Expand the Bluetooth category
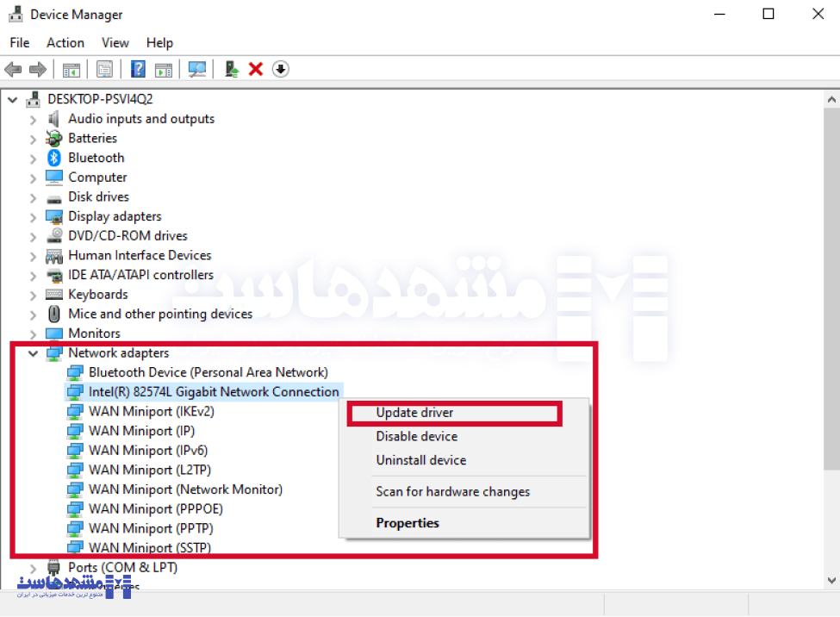 tap(33, 158)
